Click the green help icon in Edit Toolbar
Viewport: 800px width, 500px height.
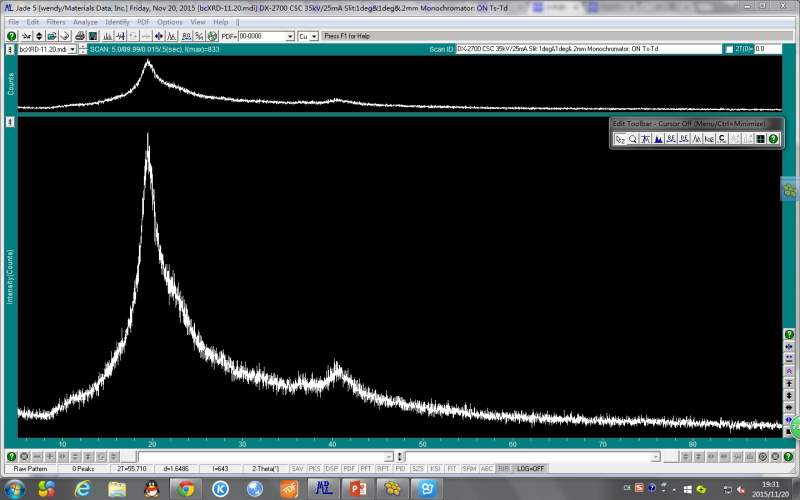(773, 139)
